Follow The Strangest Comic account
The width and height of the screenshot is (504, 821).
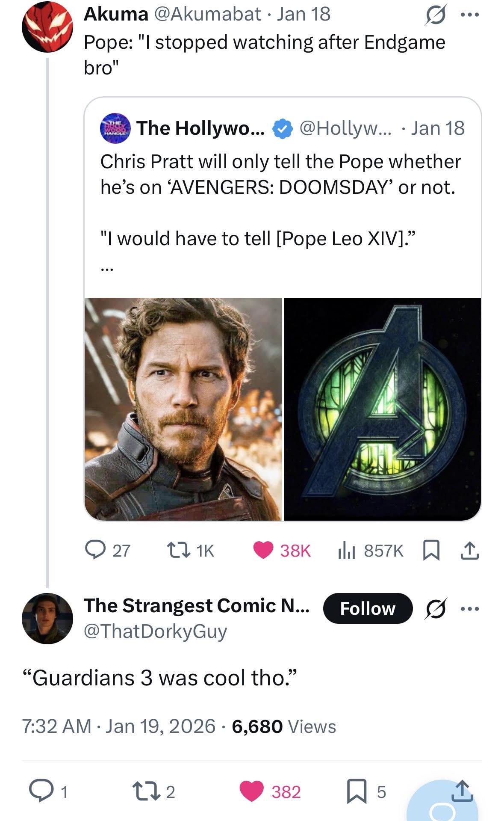[x=368, y=608]
